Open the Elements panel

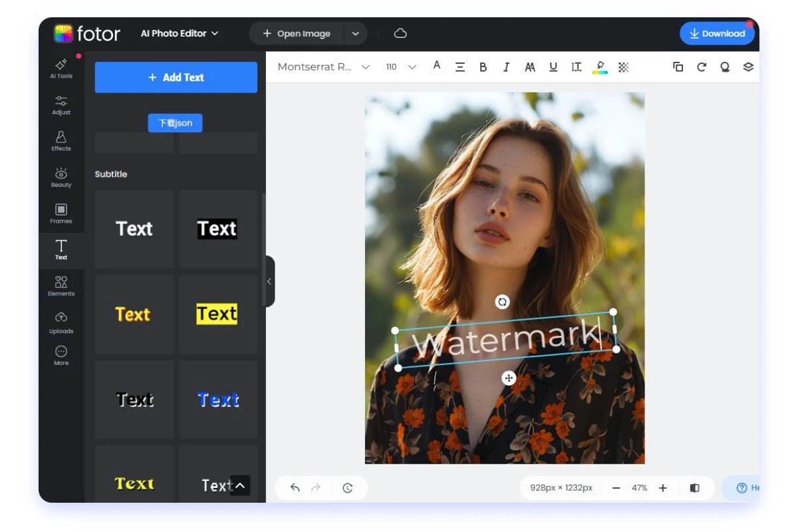[61, 286]
